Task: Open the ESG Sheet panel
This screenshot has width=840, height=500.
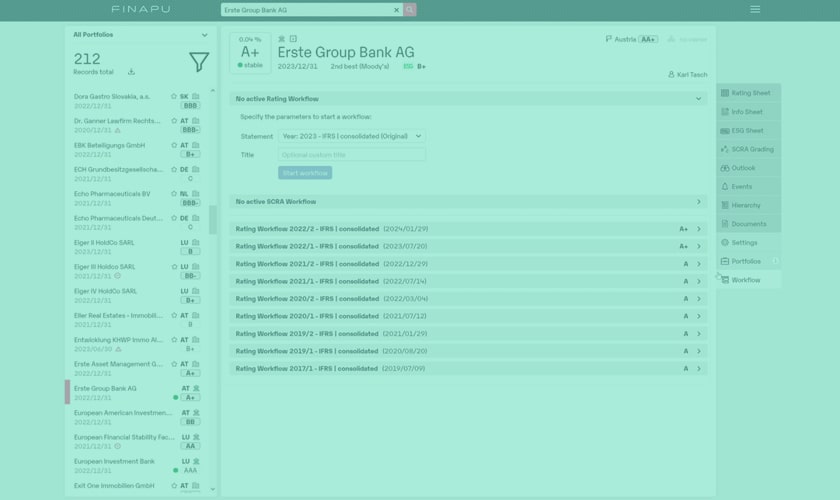Action: [x=748, y=130]
